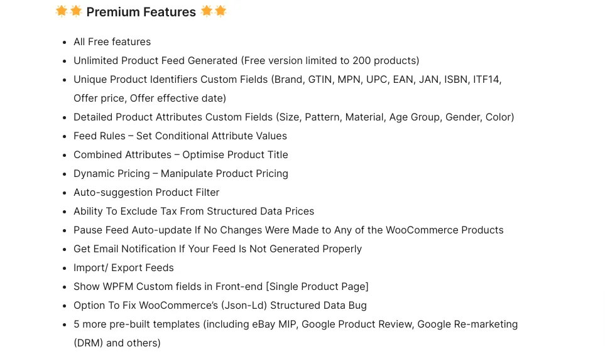Viewport: 605px width, 364px height.
Task: Click the 'Premium Features' heading text
Action: point(141,12)
